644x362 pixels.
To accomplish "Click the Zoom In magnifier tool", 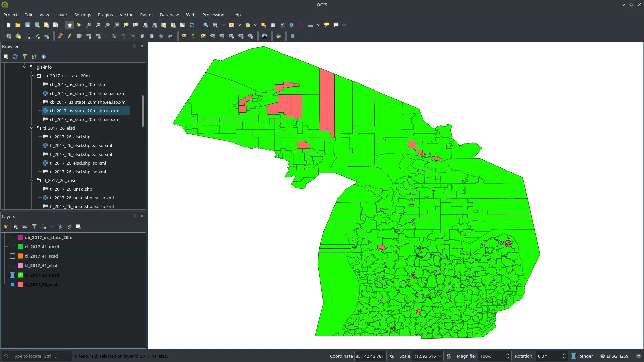I will tap(89, 25).
